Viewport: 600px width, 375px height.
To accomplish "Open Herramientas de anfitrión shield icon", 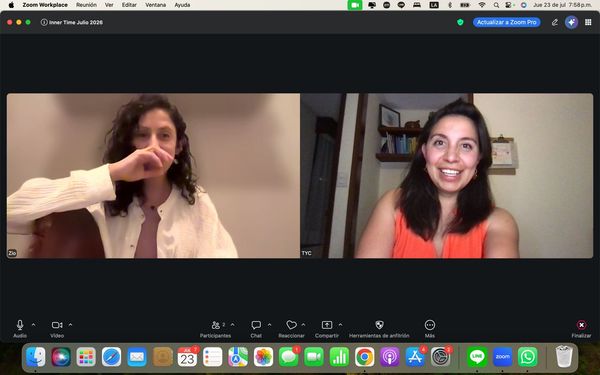I will point(379,325).
